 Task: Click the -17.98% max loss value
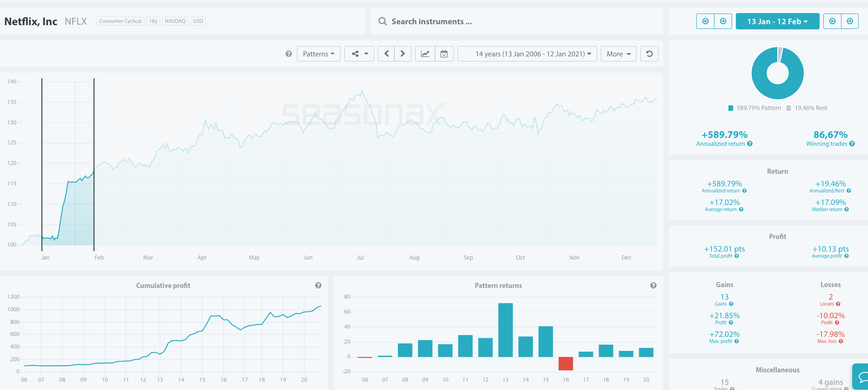pos(831,334)
